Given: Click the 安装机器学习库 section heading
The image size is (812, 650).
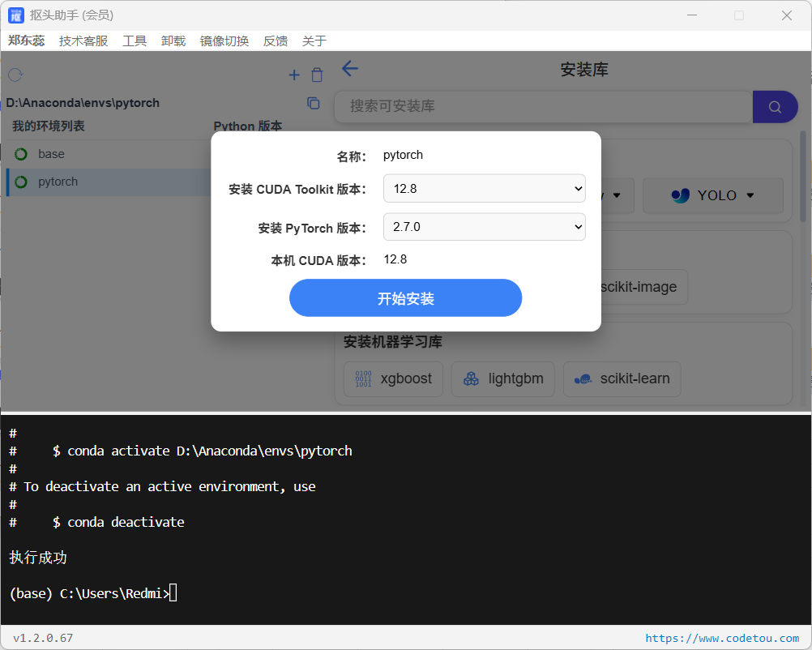Looking at the screenshot, I should coord(392,342).
